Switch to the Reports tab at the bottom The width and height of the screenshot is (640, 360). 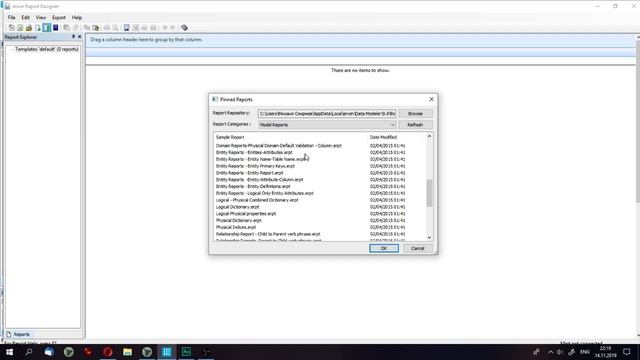click(x=18, y=334)
